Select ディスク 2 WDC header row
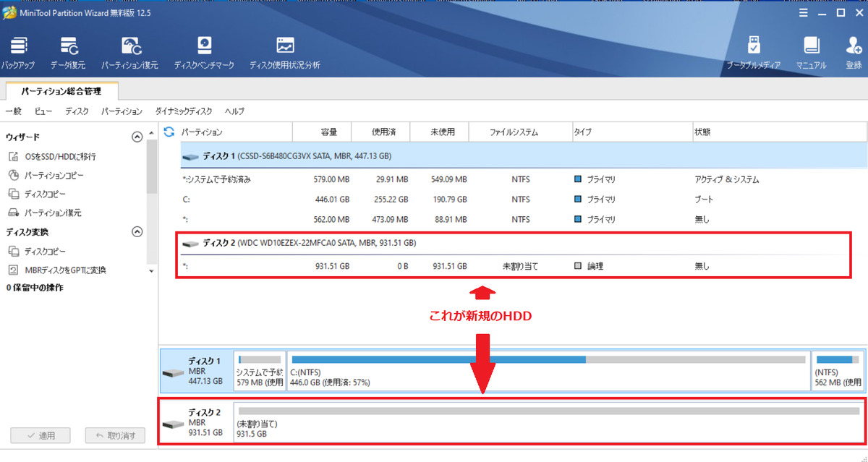 point(514,244)
